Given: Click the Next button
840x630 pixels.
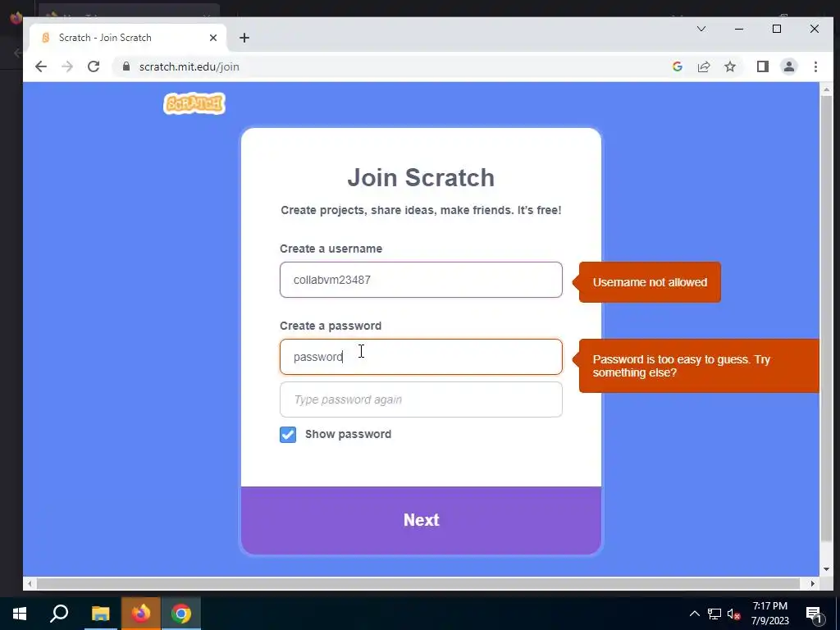Looking at the screenshot, I should [421, 520].
